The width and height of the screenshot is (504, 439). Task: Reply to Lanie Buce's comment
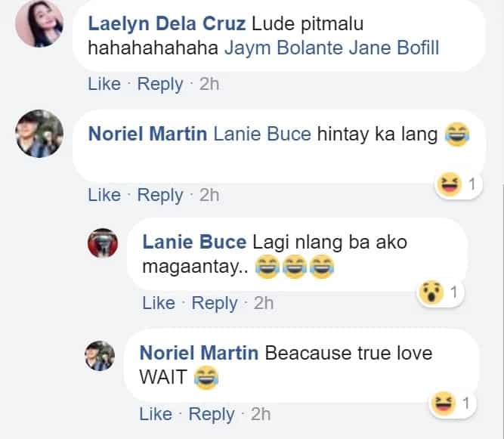[215, 304]
